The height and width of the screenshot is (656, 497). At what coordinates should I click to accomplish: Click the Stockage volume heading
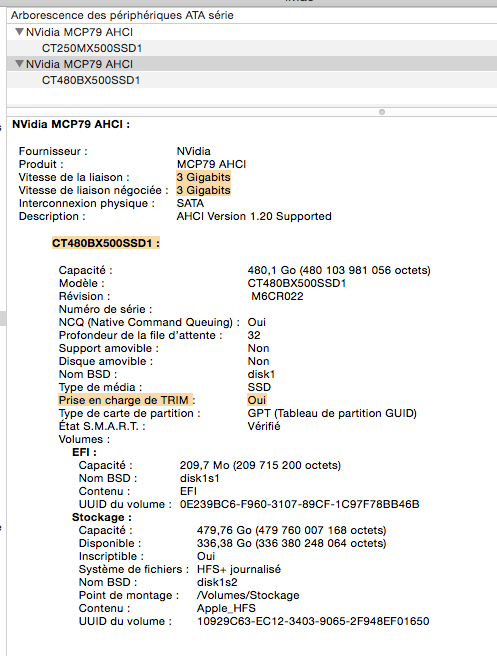pos(102,518)
